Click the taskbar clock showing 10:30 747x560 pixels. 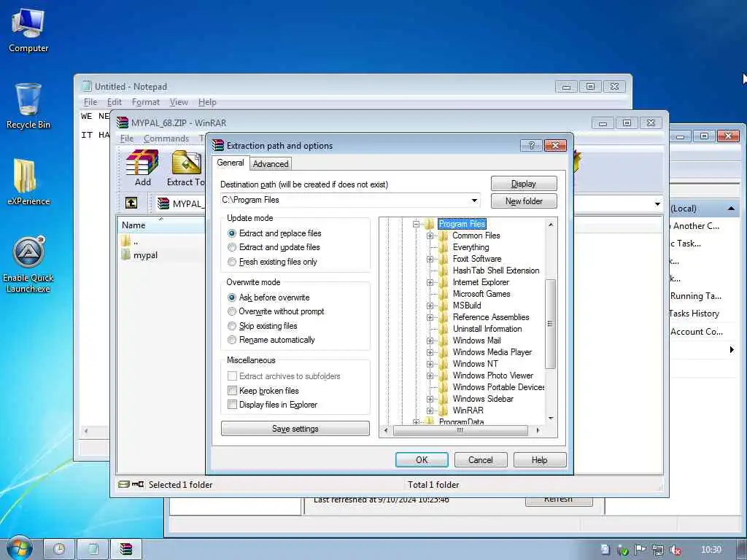pos(711,550)
